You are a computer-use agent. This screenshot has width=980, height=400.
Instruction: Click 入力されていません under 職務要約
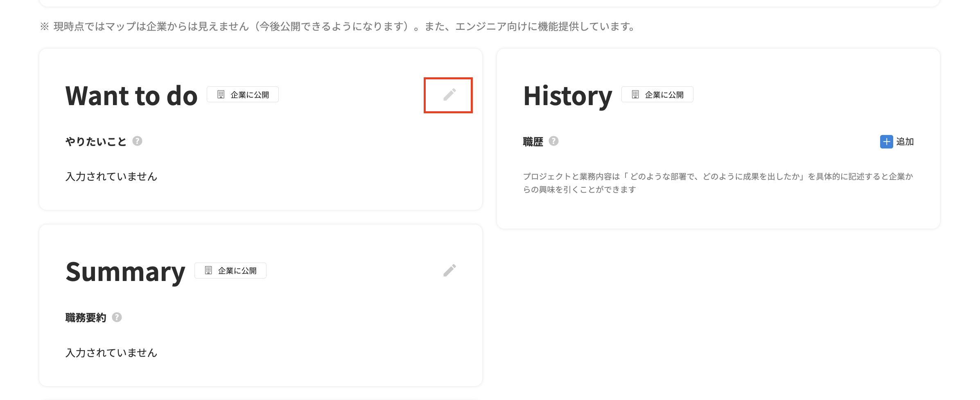tap(111, 353)
